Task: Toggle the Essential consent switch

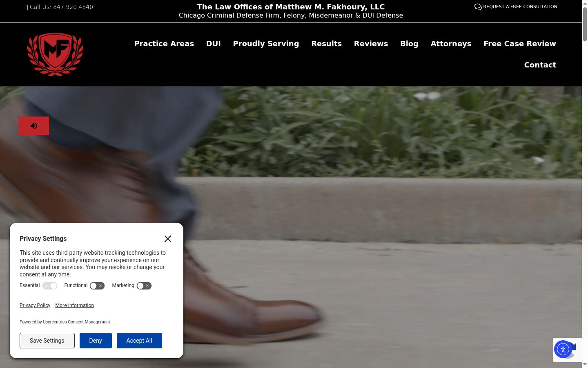Action: (x=50, y=286)
